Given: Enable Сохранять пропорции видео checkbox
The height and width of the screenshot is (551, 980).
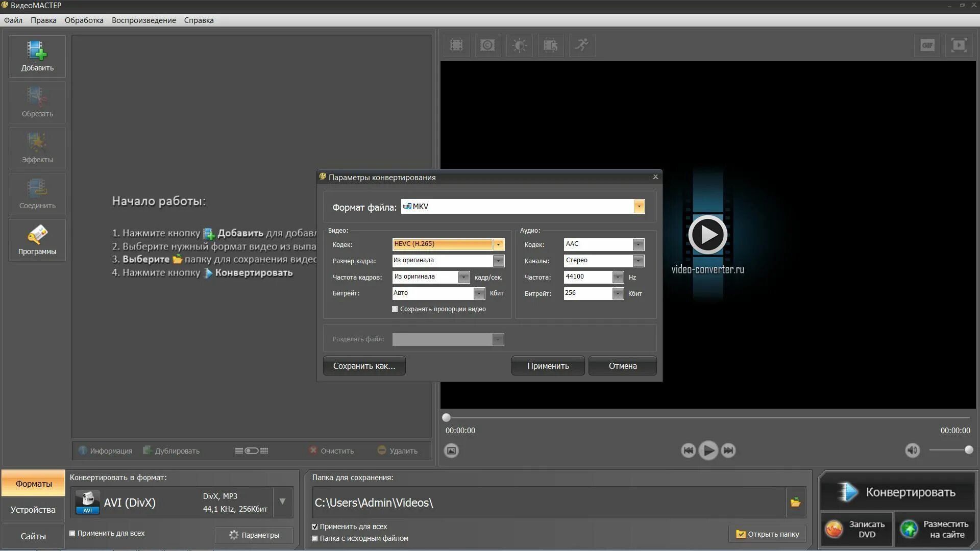Looking at the screenshot, I should click(x=395, y=309).
